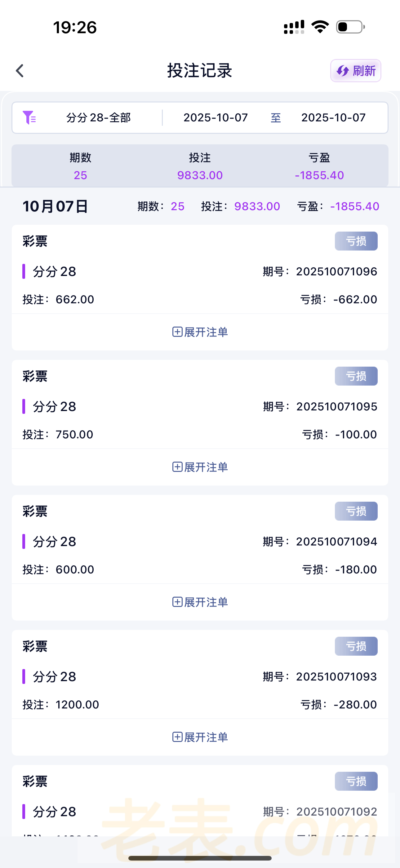Select the start date 2025-10-07 field
The height and width of the screenshot is (868, 400).
[x=216, y=118]
